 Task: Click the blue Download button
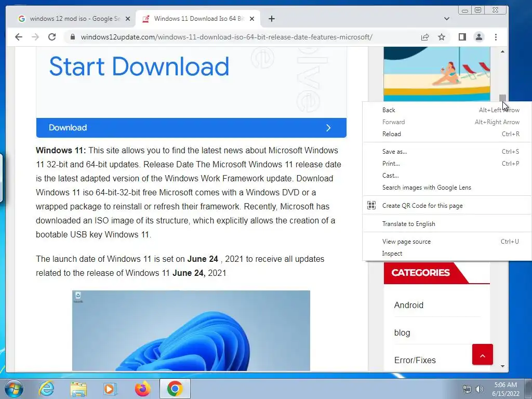click(191, 128)
